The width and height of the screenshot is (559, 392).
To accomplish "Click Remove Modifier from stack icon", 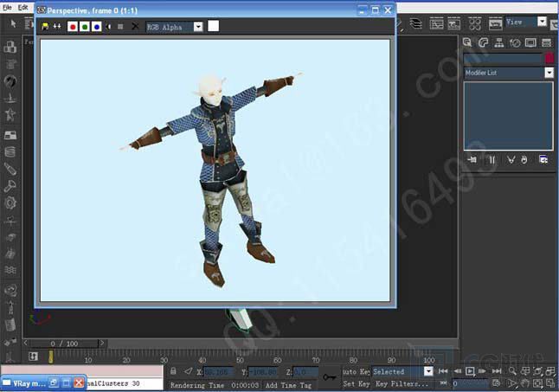I will tap(524, 159).
